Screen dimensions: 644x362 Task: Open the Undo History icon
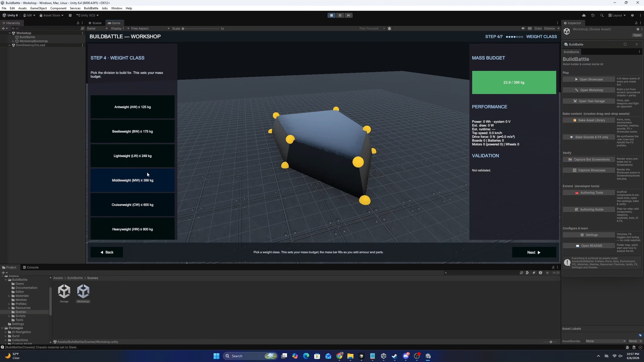[x=593, y=15]
